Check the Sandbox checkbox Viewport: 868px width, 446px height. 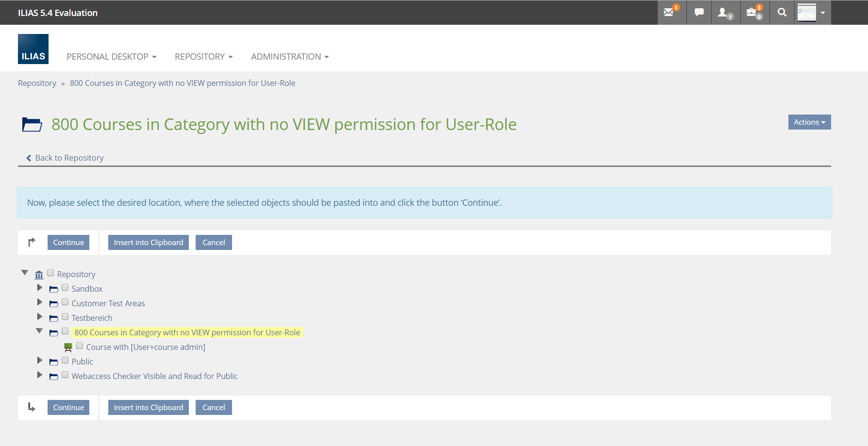tap(65, 288)
